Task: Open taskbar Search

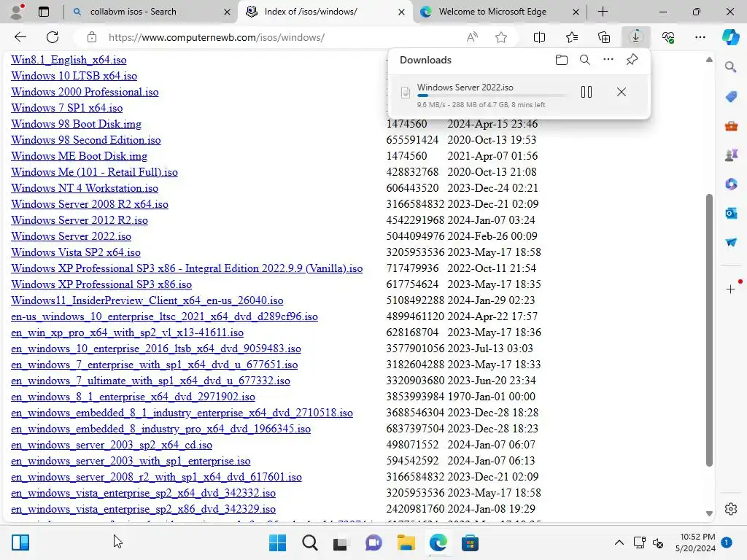Action: pyautogui.click(x=309, y=542)
